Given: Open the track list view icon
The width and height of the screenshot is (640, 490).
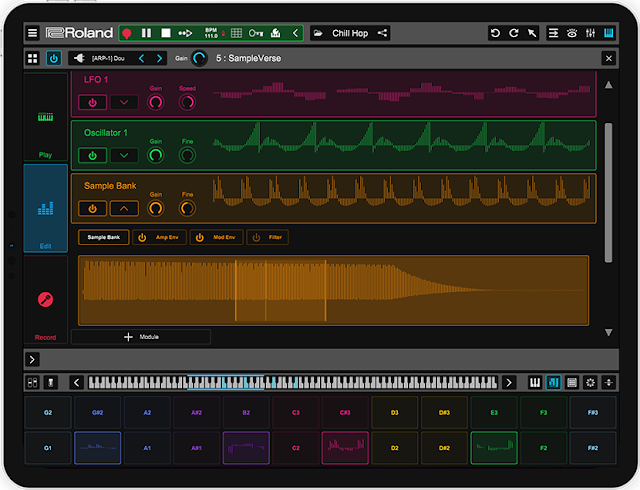Looking at the screenshot, I should [x=553, y=33].
